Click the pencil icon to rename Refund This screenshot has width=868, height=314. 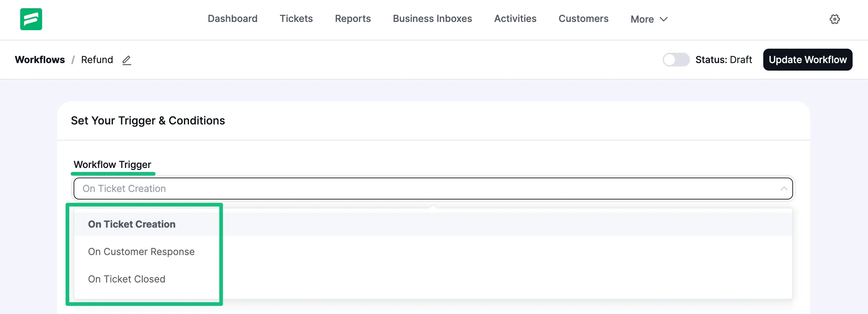click(126, 60)
